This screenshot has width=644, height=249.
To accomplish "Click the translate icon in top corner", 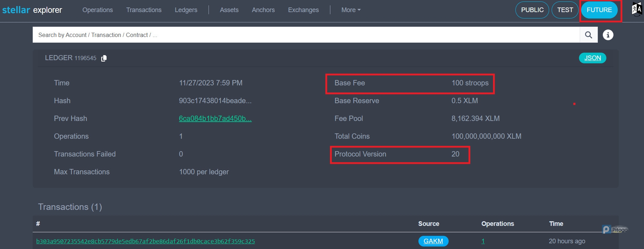I will pos(637,9).
